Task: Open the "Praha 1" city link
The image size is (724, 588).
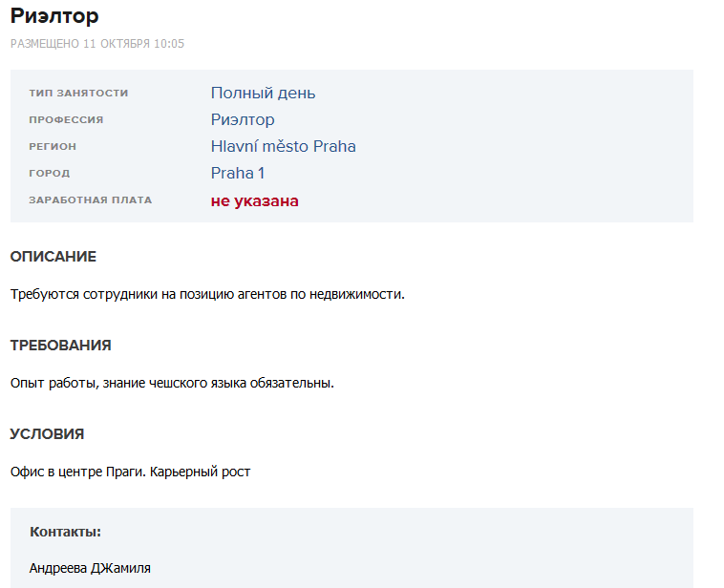Action: [237, 174]
